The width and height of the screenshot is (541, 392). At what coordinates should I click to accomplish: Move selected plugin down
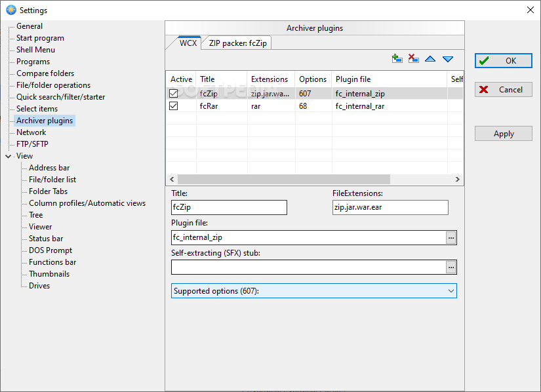[448, 59]
